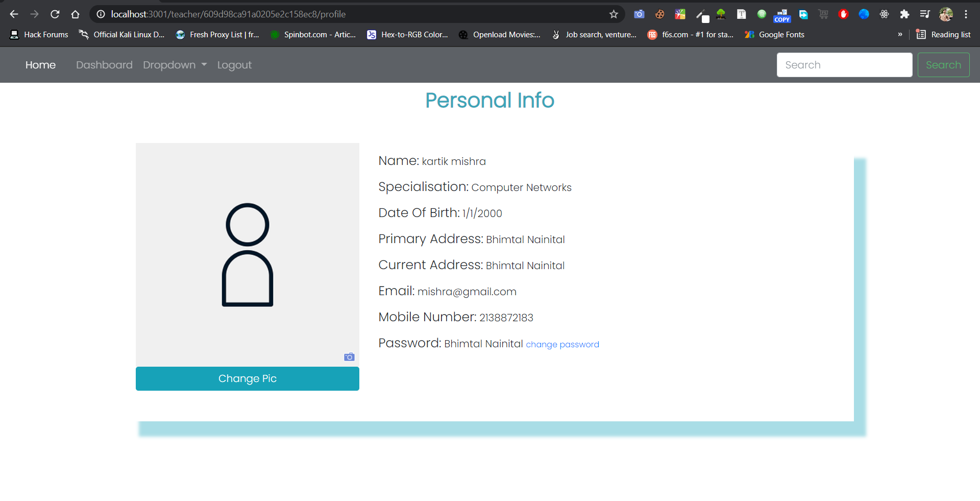Click inside the Search field
Screen dimensions: 980x501
pyautogui.click(x=844, y=65)
